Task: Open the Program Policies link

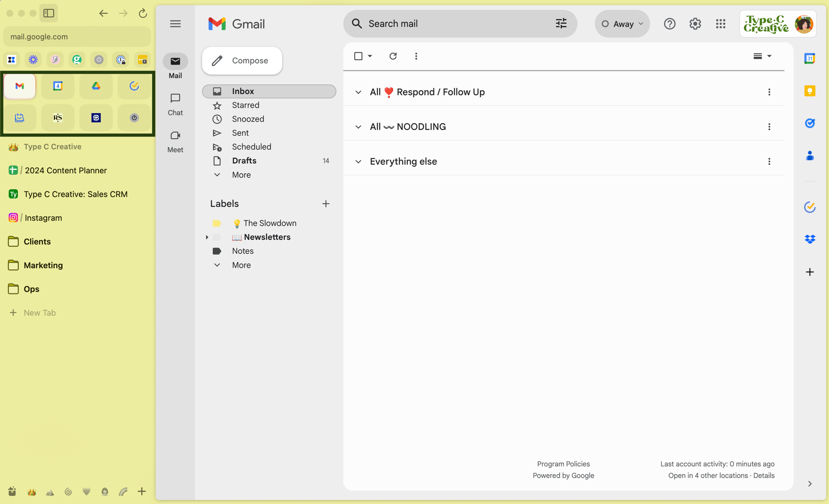Action: click(563, 464)
